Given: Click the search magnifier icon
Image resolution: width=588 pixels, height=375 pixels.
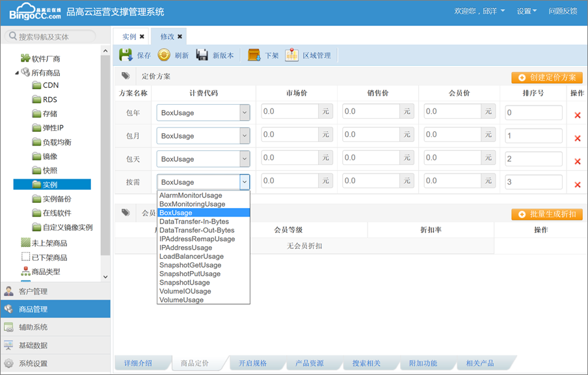Looking at the screenshot, I should tap(13, 36).
